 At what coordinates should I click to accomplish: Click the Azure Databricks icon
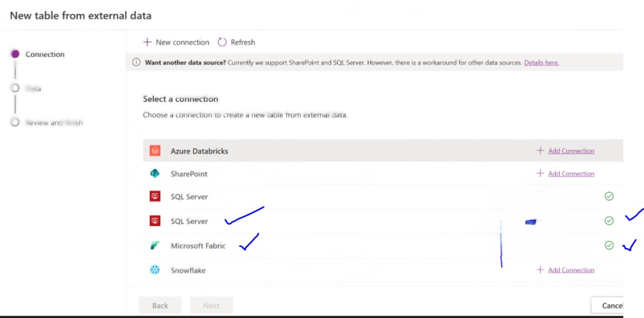point(155,151)
